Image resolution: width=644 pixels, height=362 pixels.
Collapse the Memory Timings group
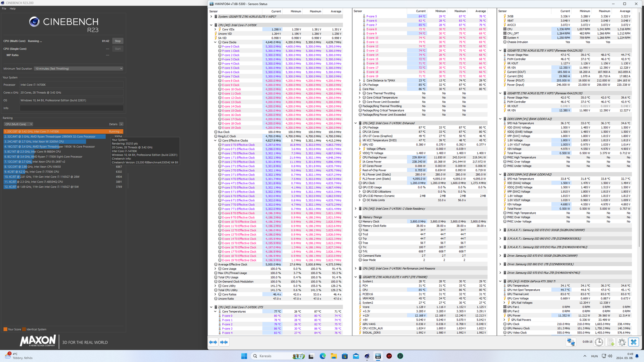[x=356, y=217]
